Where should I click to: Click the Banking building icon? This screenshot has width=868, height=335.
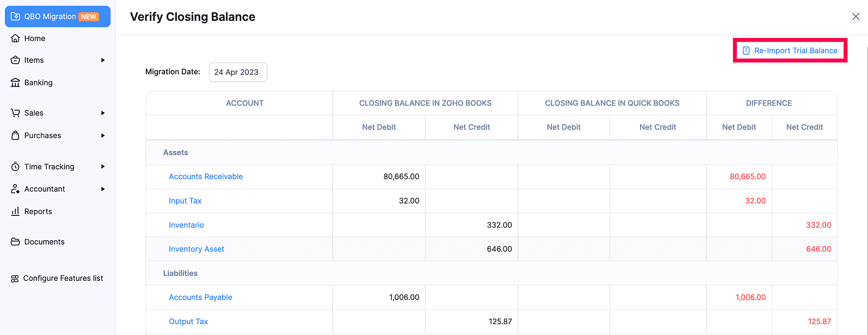pyautogui.click(x=15, y=83)
